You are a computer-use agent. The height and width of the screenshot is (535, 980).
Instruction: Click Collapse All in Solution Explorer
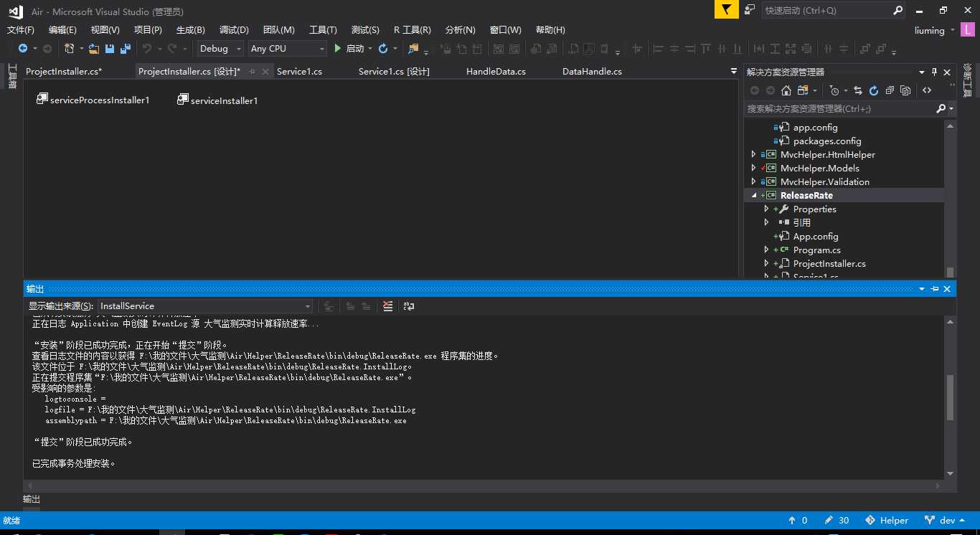click(890, 90)
